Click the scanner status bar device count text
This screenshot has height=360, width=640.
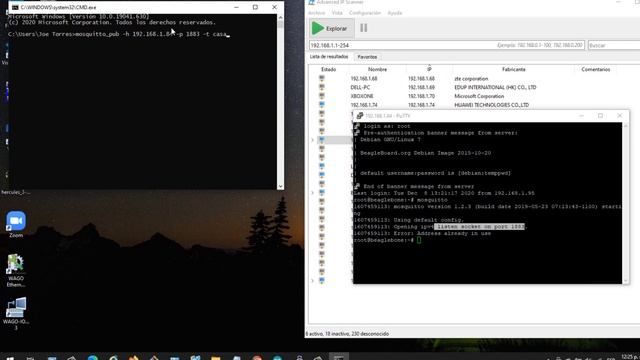click(x=347, y=334)
